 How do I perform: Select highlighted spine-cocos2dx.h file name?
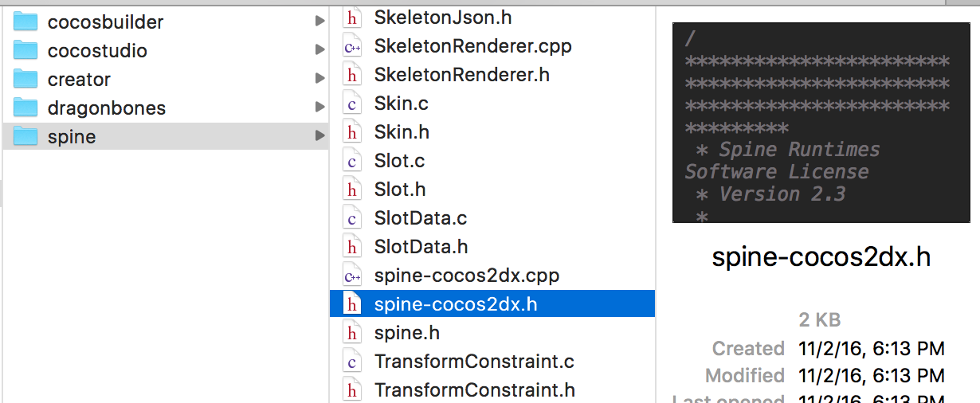tap(456, 304)
